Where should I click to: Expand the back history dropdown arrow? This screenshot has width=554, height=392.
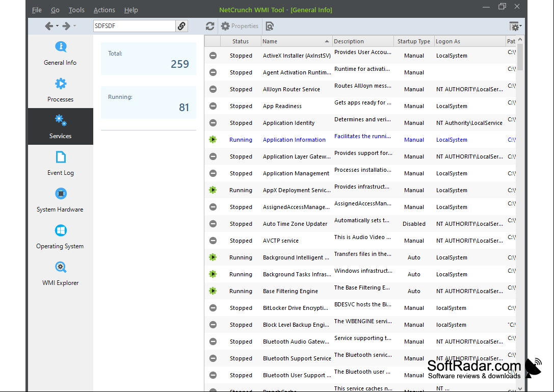(57, 26)
